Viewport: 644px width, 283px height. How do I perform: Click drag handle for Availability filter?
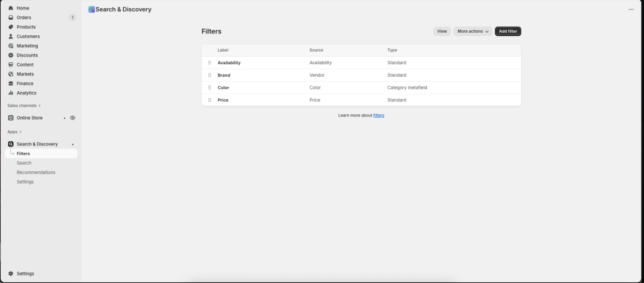point(209,63)
